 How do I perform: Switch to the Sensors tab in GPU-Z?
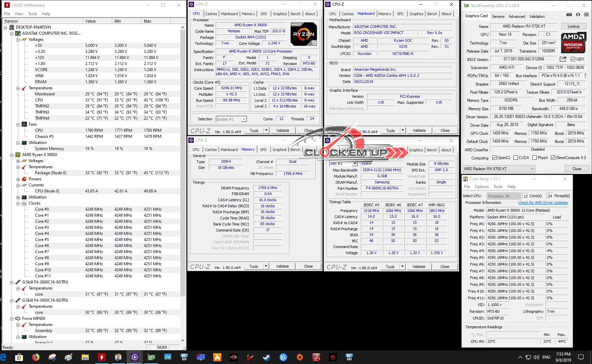pyautogui.click(x=498, y=16)
